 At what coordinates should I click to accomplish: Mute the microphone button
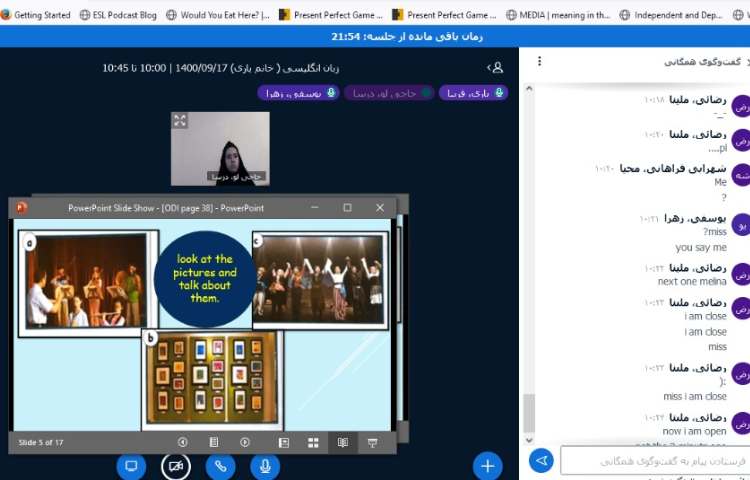coord(265,466)
